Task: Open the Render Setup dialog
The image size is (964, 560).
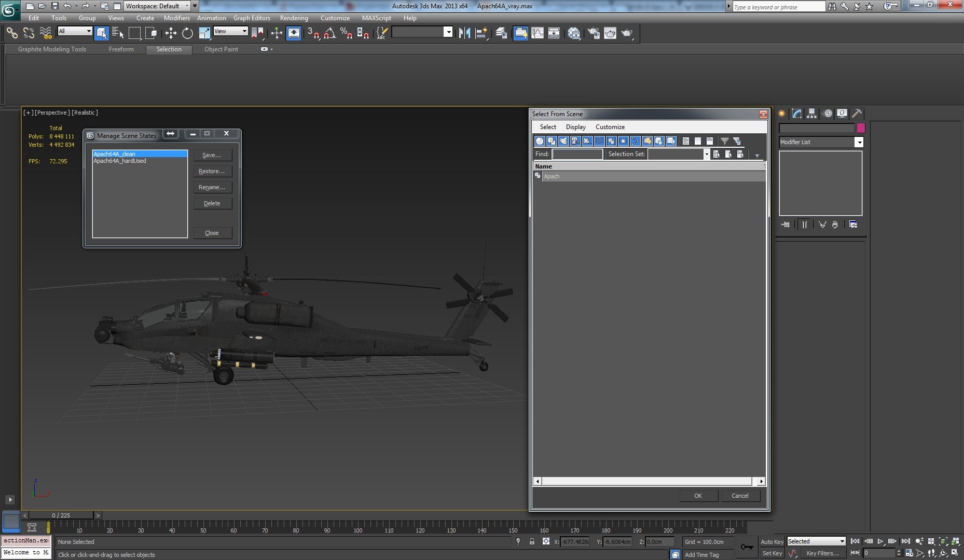Action: pyautogui.click(x=594, y=33)
